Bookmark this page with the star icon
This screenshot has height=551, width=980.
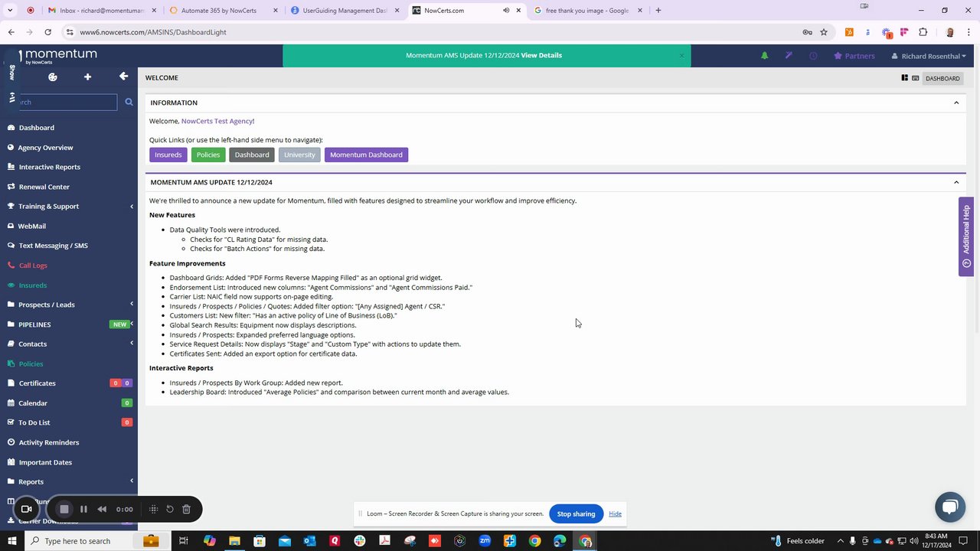pyautogui.click(x=824, y=32)
